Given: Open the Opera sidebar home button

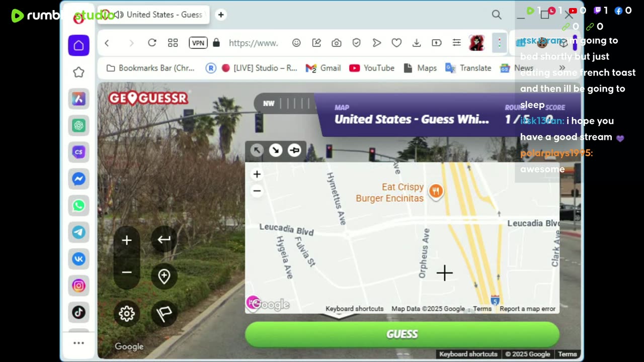Looking at the screenshot, I should 78,45.
